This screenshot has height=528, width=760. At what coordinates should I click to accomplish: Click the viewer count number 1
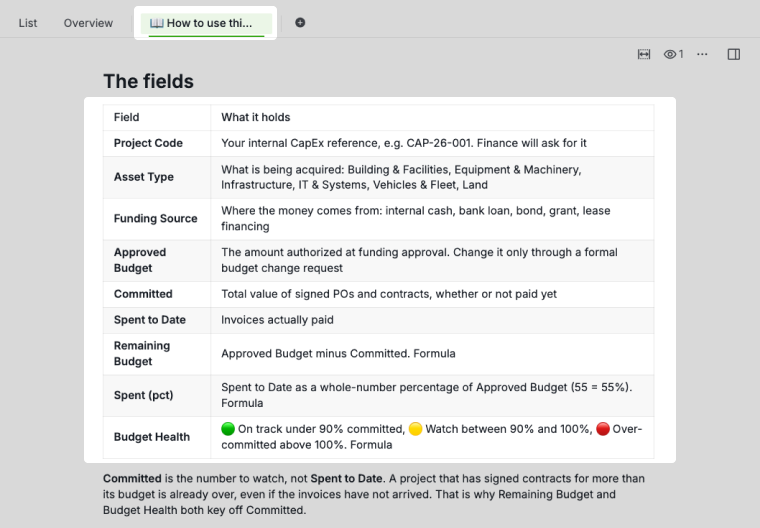coord(681,54)
